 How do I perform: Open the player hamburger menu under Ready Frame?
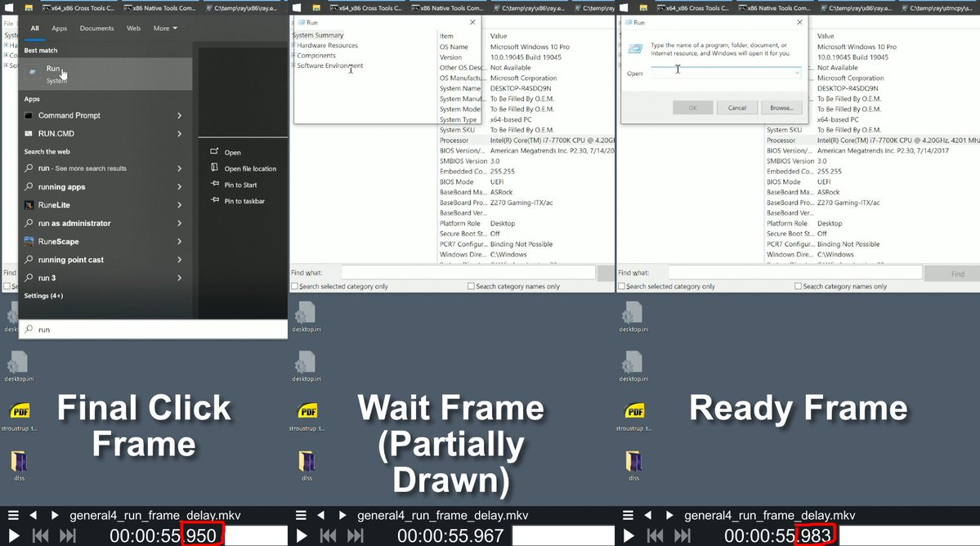(x=628, y=516)
